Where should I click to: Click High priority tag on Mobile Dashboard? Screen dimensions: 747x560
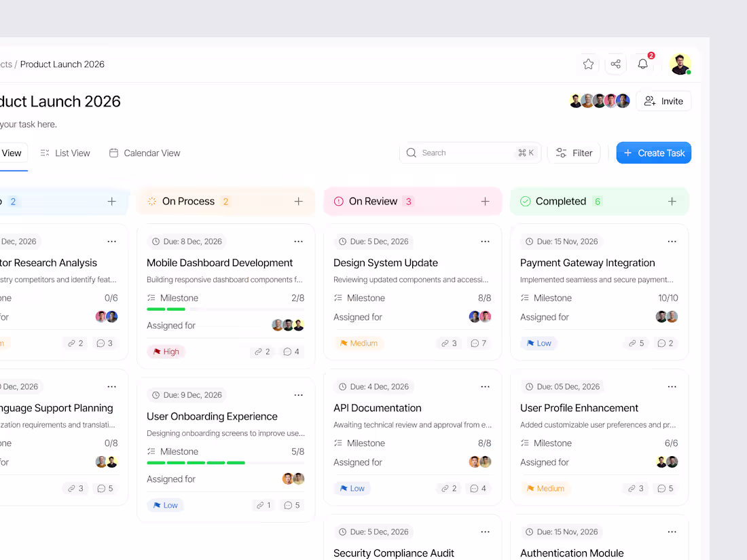(166, 352)
